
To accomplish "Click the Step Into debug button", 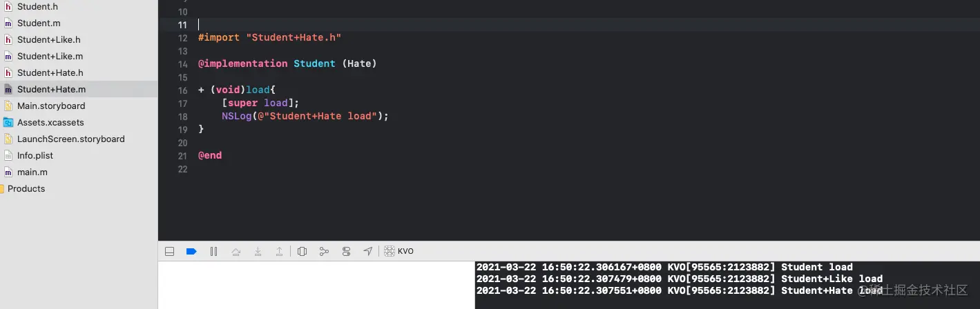I will coord(258,252).
